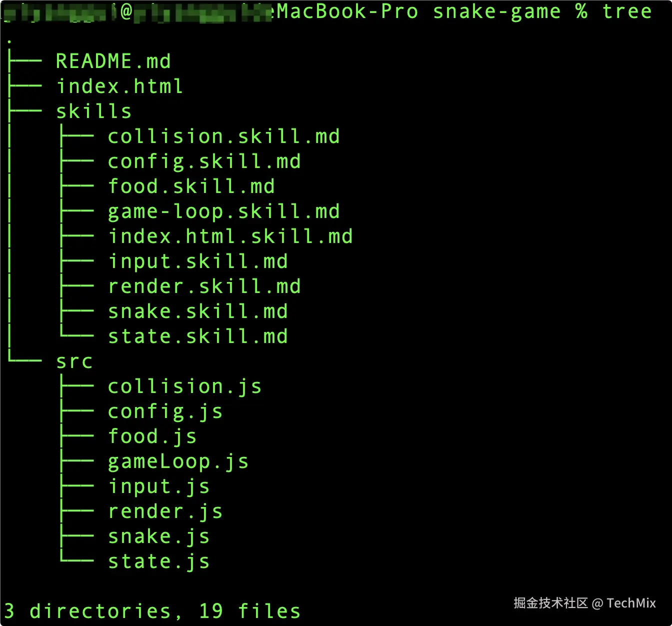Click food.skill.md file name
672x626 pixels.
click(x=191, y=186)
